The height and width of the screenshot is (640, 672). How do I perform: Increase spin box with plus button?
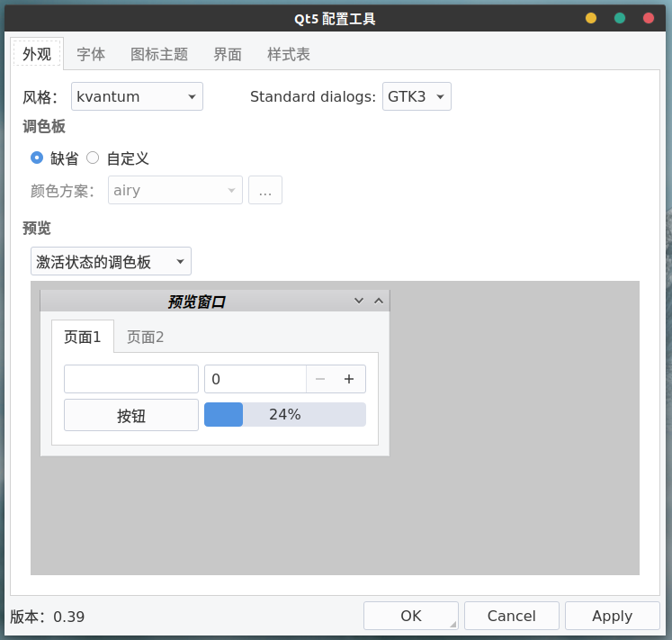[x=349, y=379]
